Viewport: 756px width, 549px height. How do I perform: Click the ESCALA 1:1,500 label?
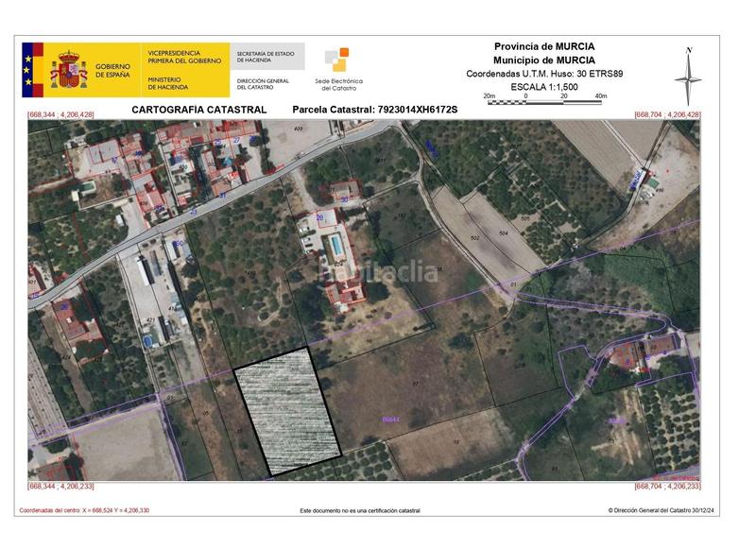(x=544, y=86)
